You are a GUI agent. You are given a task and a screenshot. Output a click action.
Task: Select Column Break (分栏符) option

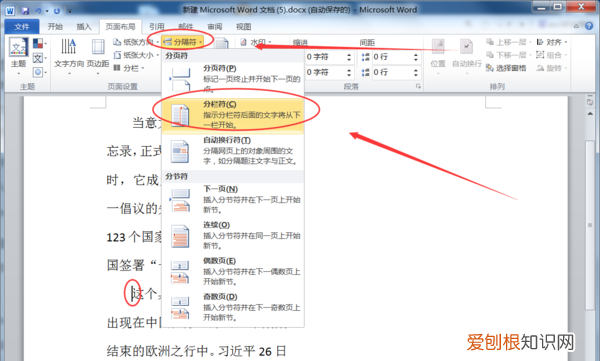[233, 115]
